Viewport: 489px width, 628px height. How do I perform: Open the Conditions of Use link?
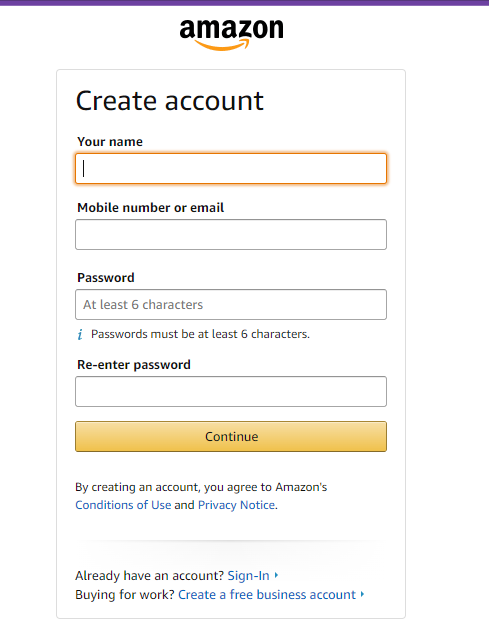point(123,505)
